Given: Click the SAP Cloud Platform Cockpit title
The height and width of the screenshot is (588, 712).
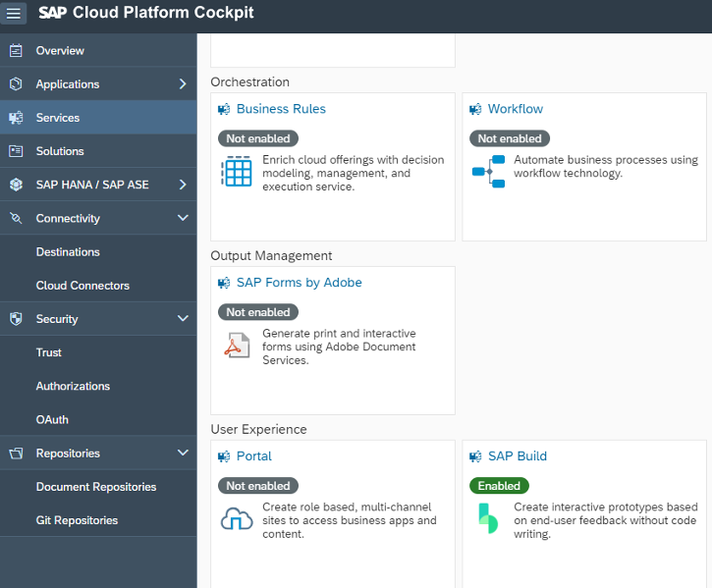Looking at the screenshot, I should pos(146,13).
